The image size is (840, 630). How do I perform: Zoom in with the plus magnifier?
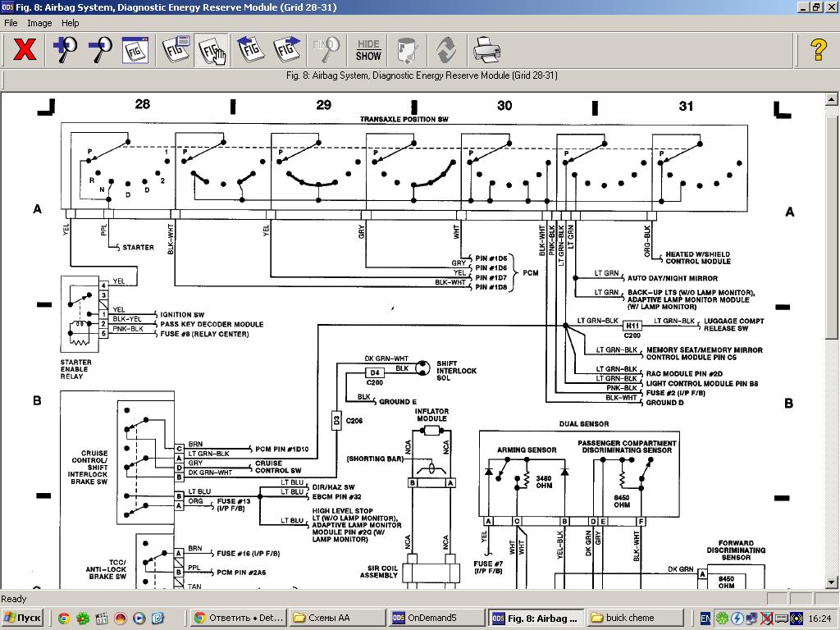coord(65,50)
